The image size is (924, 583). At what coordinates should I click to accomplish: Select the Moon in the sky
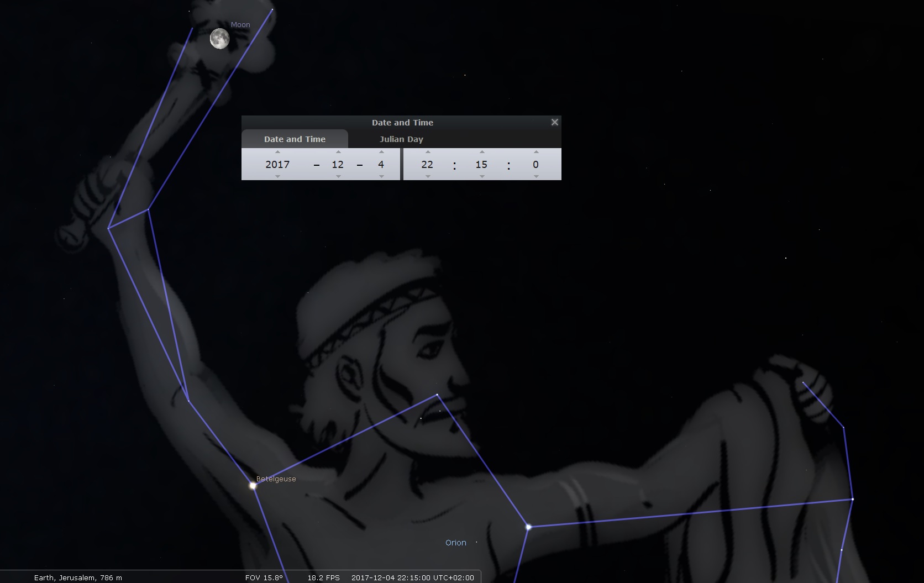[x=219, y=39]
